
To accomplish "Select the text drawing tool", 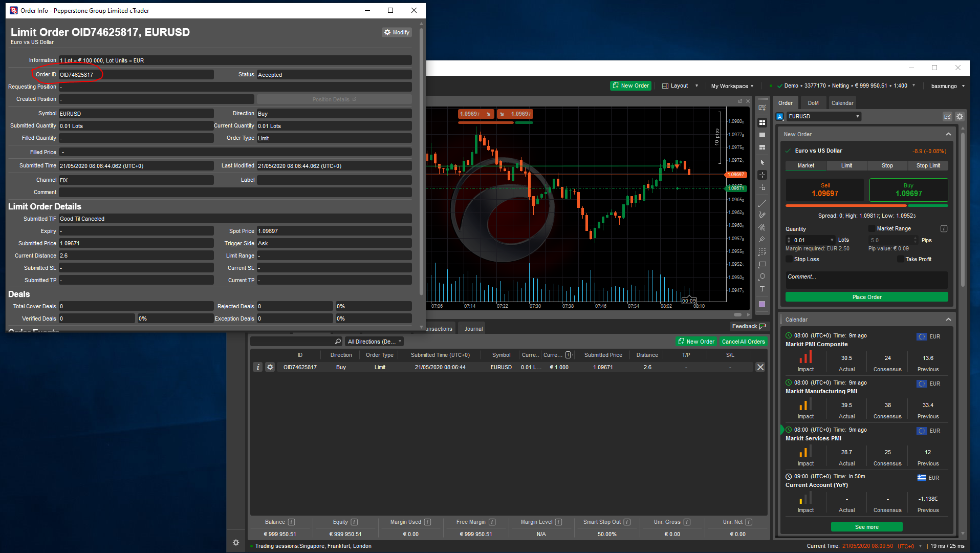I will coord(762,289).
